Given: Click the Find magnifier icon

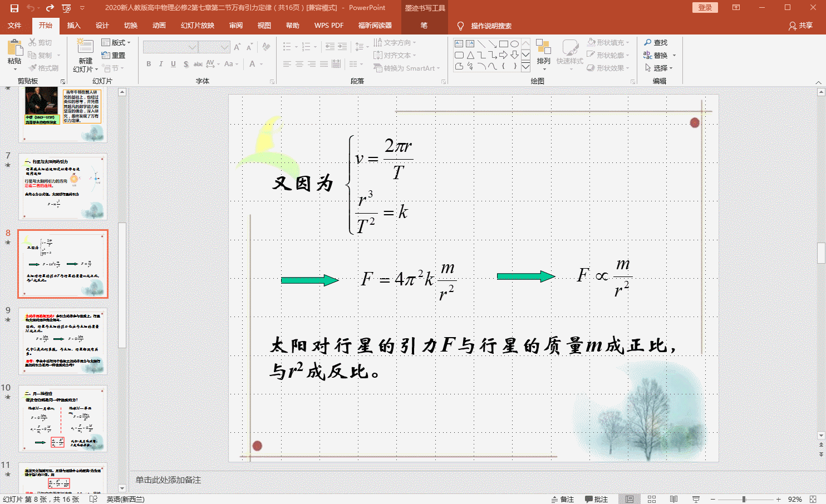Looking at the screenshot, I should [648, 42].
